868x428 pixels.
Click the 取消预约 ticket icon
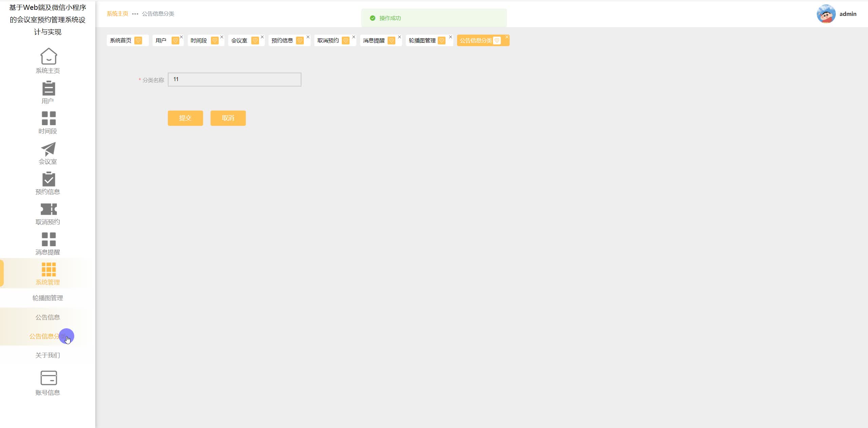click(48, 209)
